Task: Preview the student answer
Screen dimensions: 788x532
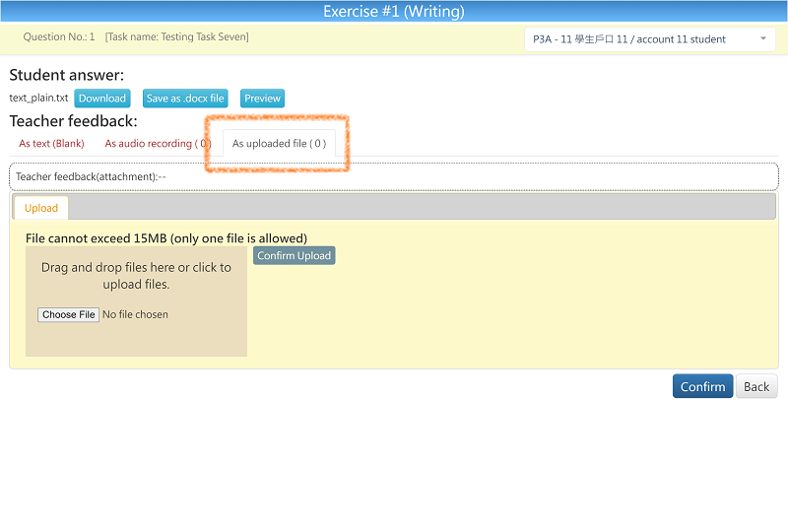Action: [x=262, y=99]
